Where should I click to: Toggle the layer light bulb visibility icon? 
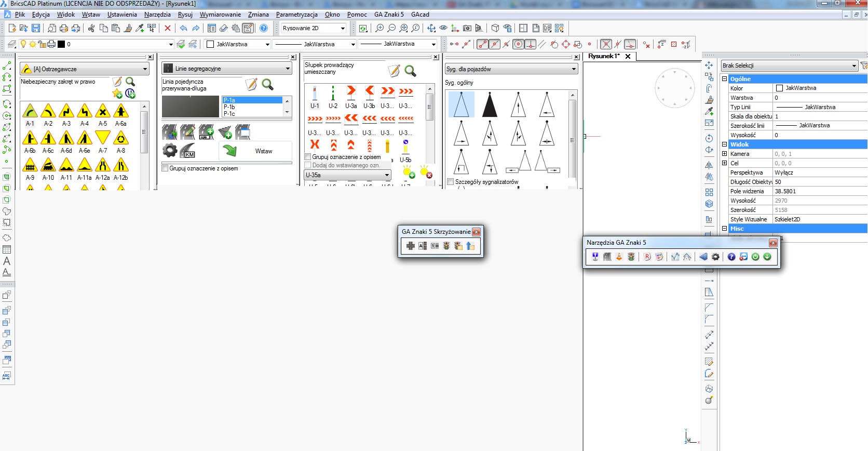tap(23, 44)
